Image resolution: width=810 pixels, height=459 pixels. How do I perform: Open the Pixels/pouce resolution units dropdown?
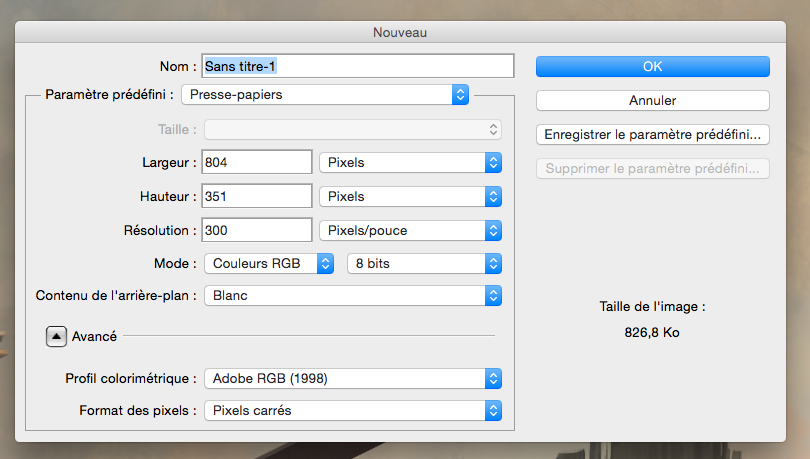[x=409, y=230]
